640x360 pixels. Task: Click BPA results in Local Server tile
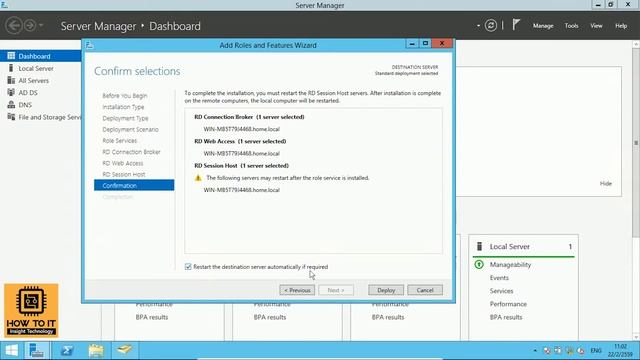[506, 317]
